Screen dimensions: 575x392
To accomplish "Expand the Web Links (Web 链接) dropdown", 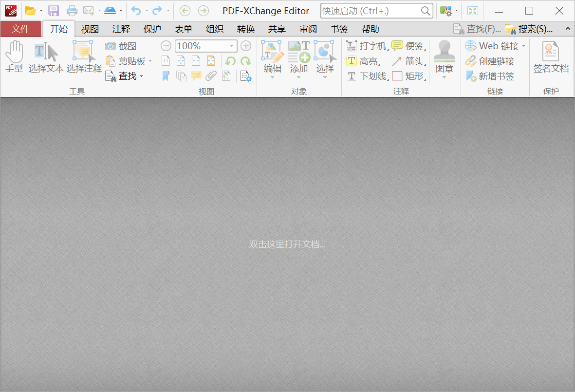I will [x=524, y=46].
